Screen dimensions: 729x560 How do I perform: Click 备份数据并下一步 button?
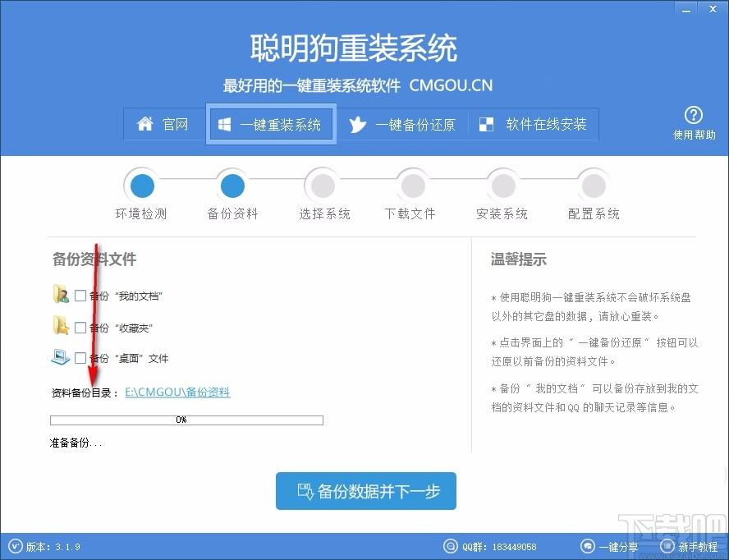click(366, 491)
